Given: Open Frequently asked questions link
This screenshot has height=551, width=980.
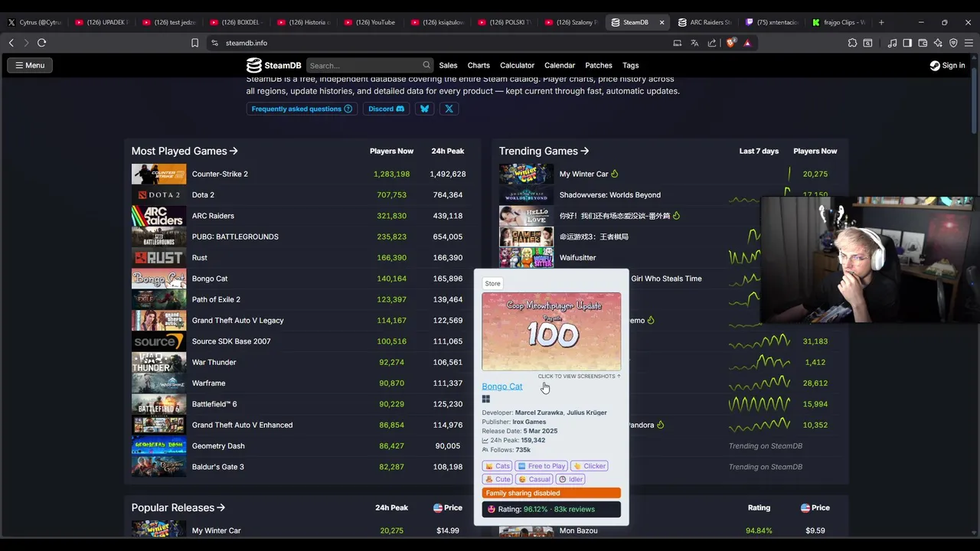Looking at the screenshot, I should click(302, 109).
